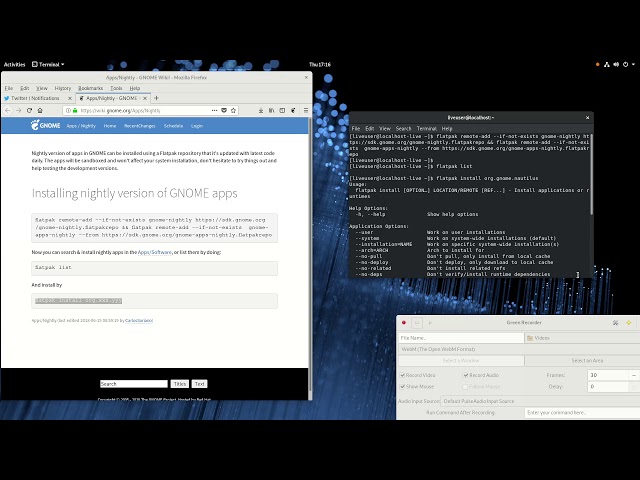Open the Terminal app menu in top bar
Image resolution: width=640 pixels, height=480 pixels.
click(x=48, y=64)
